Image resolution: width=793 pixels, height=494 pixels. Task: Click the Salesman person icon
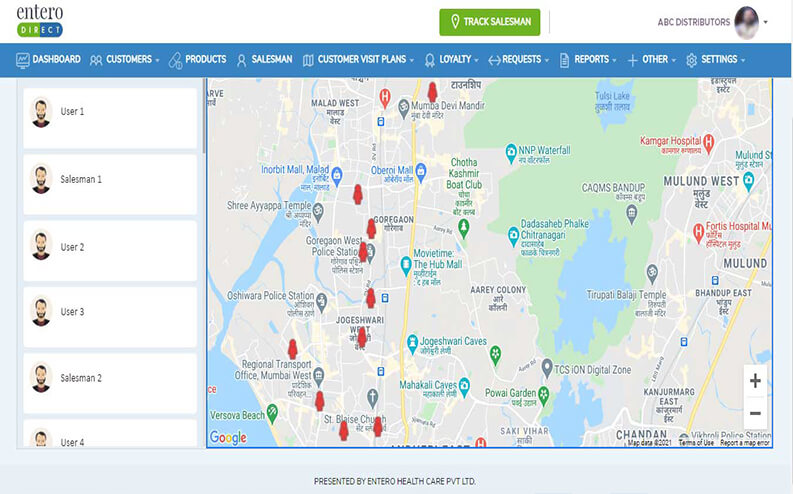241,60
